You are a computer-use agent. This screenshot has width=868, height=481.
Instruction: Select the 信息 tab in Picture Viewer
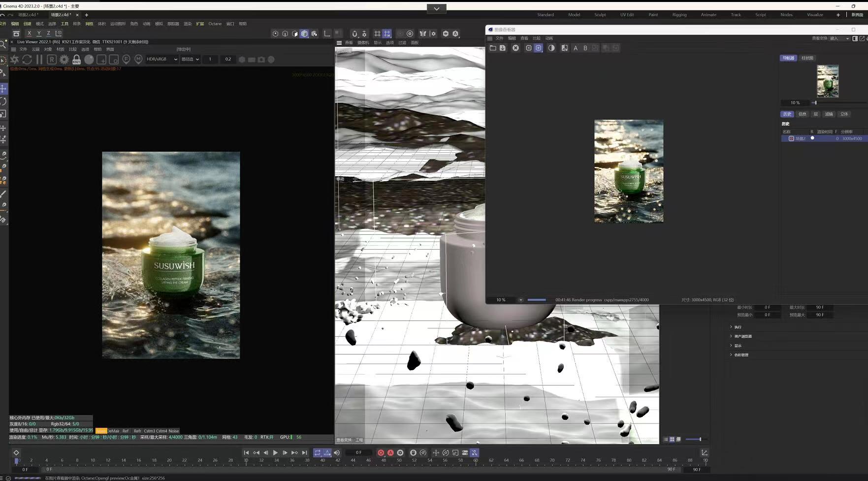(802, 114)
